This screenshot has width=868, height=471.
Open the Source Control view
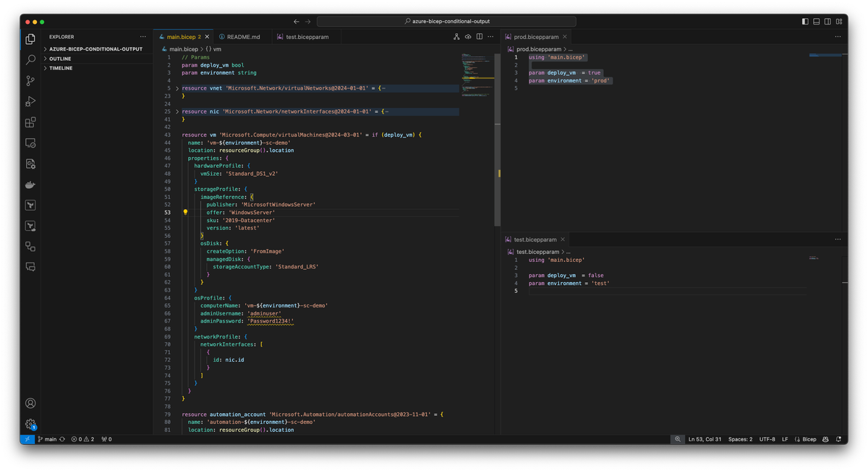coord(30,81)
